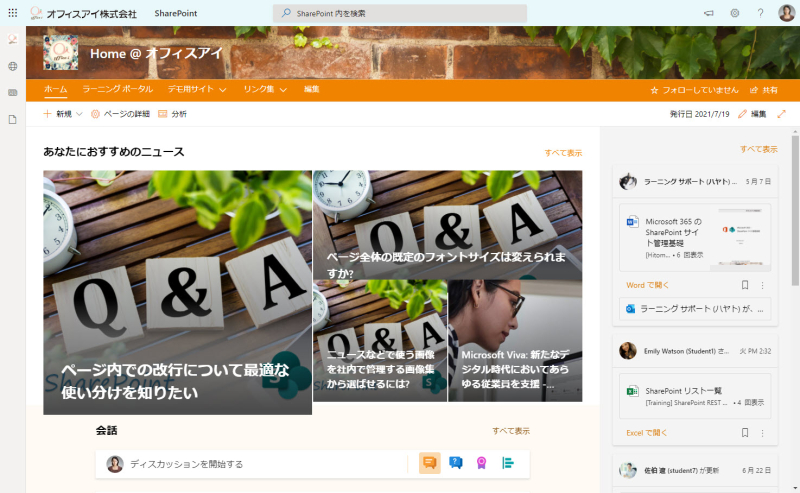Viewport: 800px width, 493px height.
Task: Click the Outlook ラーニング サポート (ハヤト) が row
Action: click(695, 309)
